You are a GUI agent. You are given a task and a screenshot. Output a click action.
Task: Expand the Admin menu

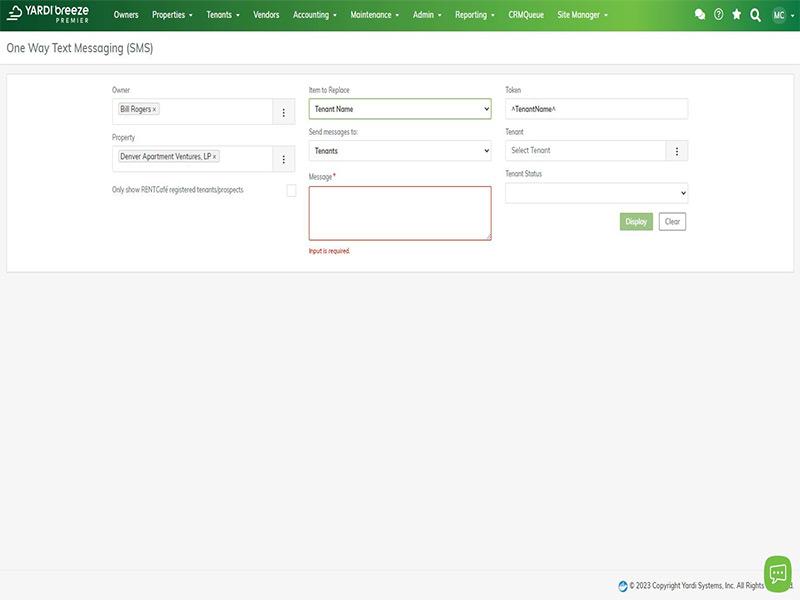[x=427, y=15]
